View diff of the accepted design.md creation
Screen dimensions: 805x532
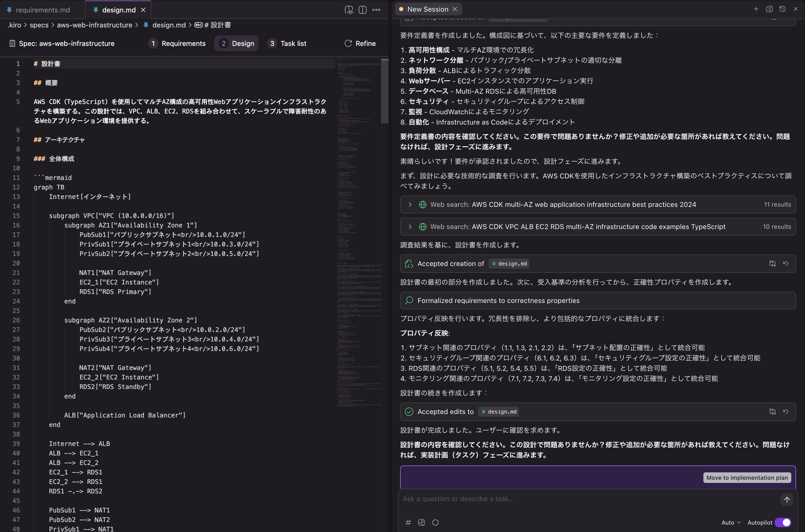click(773, 264)
